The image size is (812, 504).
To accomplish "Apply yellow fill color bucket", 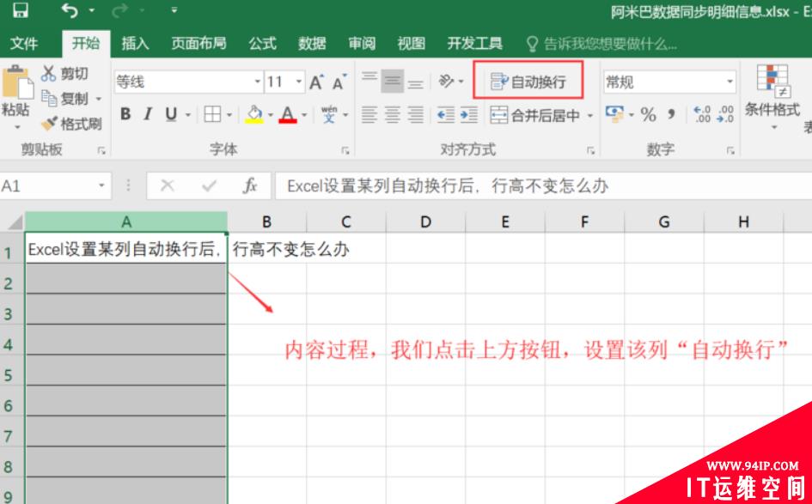I will [253, 114].
